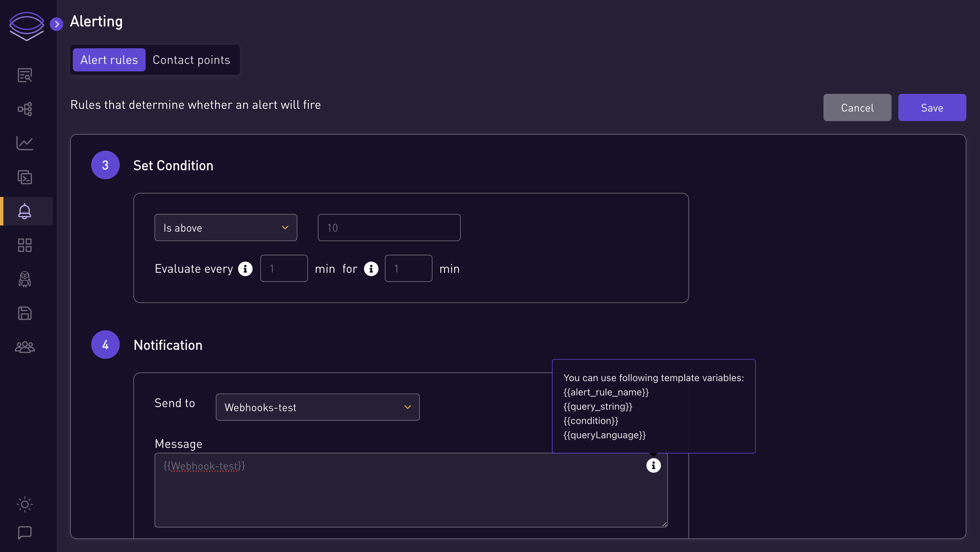Click the Notification heading
Viewport: 980px width, 552px height.
pos(168,345)
